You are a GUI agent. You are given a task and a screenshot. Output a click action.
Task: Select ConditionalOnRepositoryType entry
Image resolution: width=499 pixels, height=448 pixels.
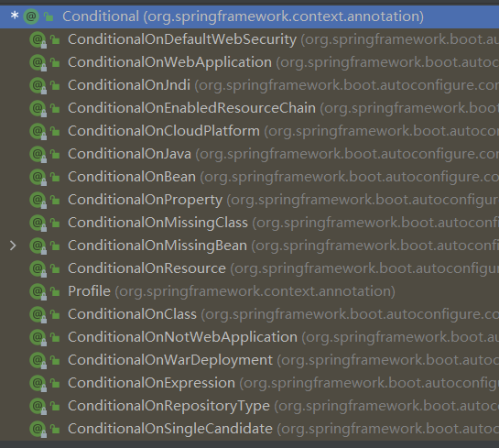(249, 406)
